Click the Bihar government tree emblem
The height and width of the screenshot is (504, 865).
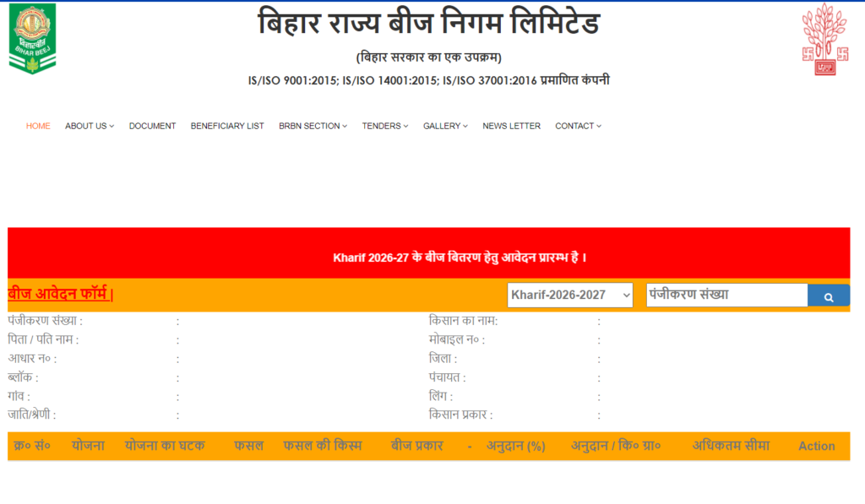tap(824, 39)
